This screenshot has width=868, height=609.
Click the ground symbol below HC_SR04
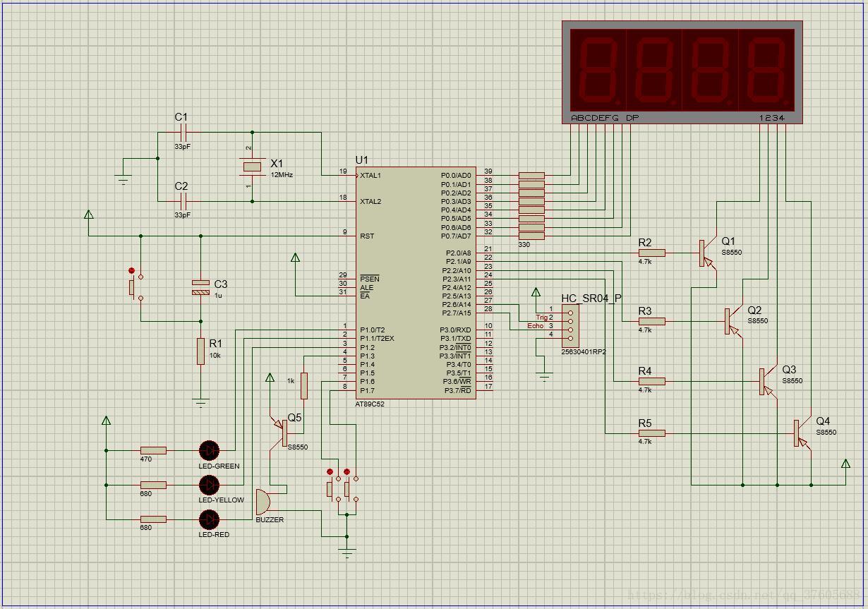pos(544,376)
